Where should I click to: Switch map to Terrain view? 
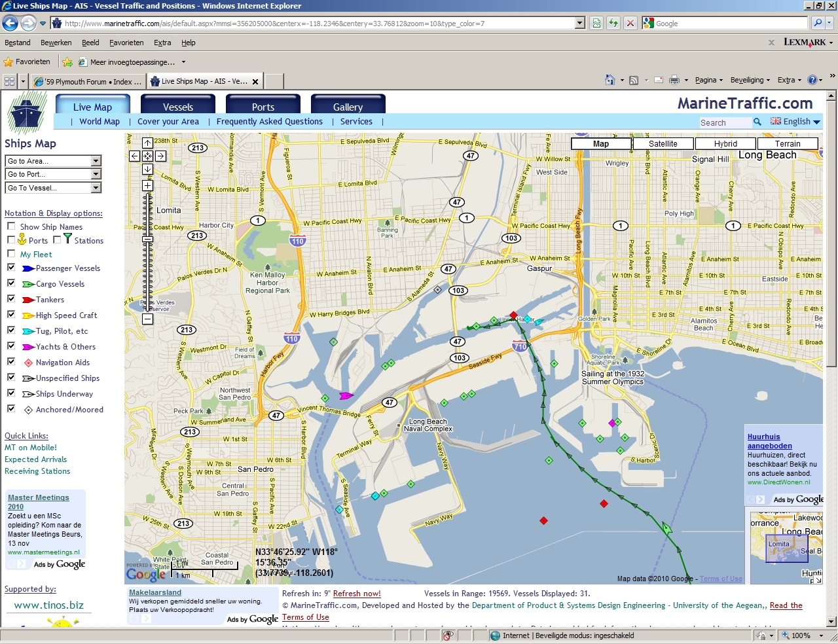788,144
